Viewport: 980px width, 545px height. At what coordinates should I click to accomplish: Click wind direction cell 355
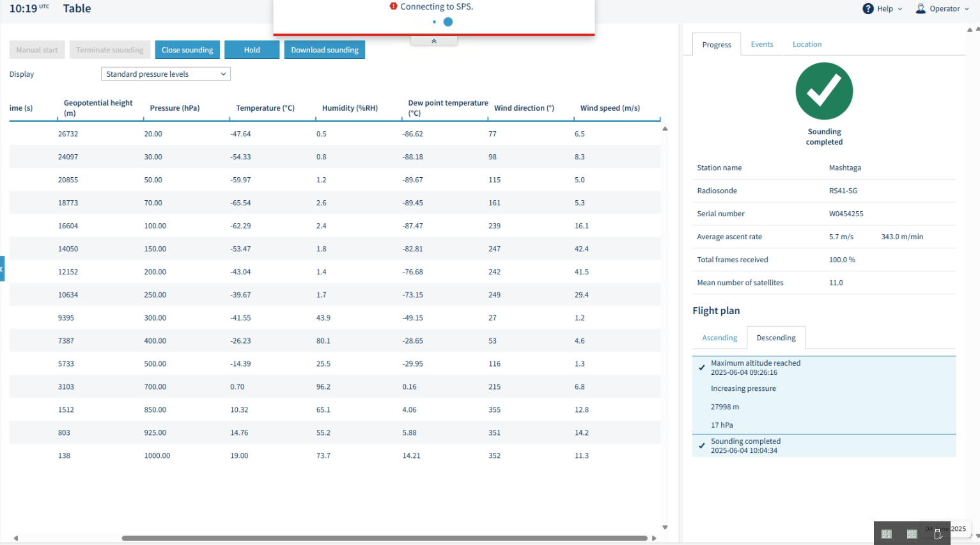[x=495, y=411]
